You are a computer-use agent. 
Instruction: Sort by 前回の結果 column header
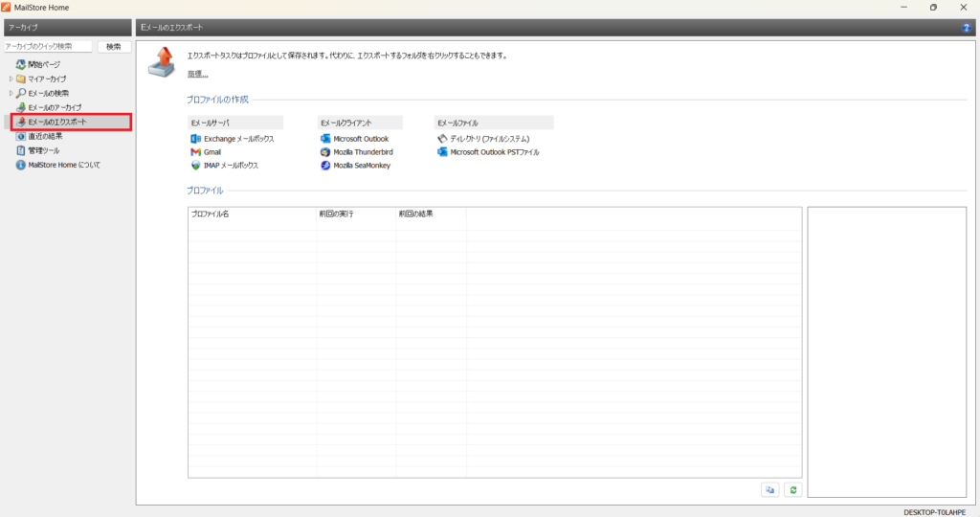click(x=432, y=214)
